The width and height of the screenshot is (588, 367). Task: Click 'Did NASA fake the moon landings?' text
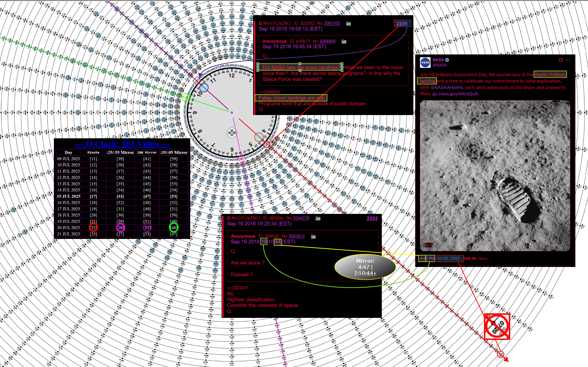click(x=301, y=67)
